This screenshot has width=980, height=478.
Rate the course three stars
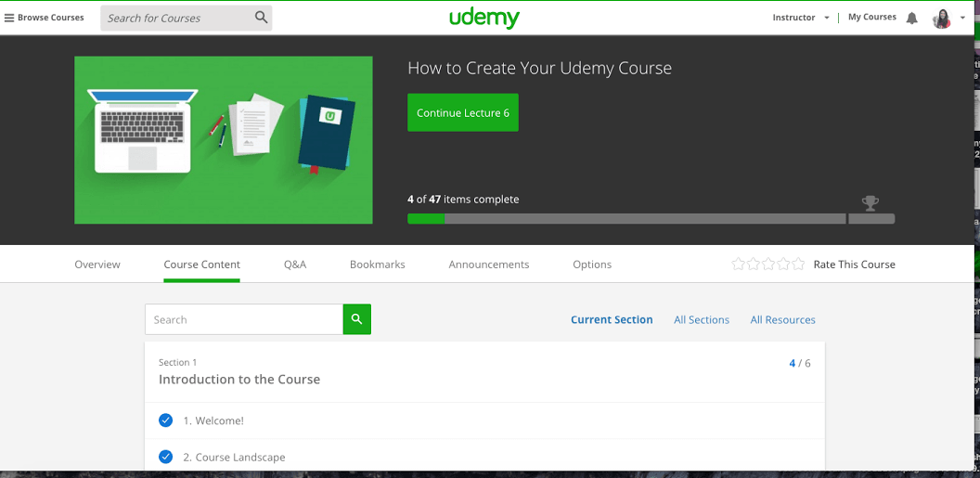[x=768, y=265]
